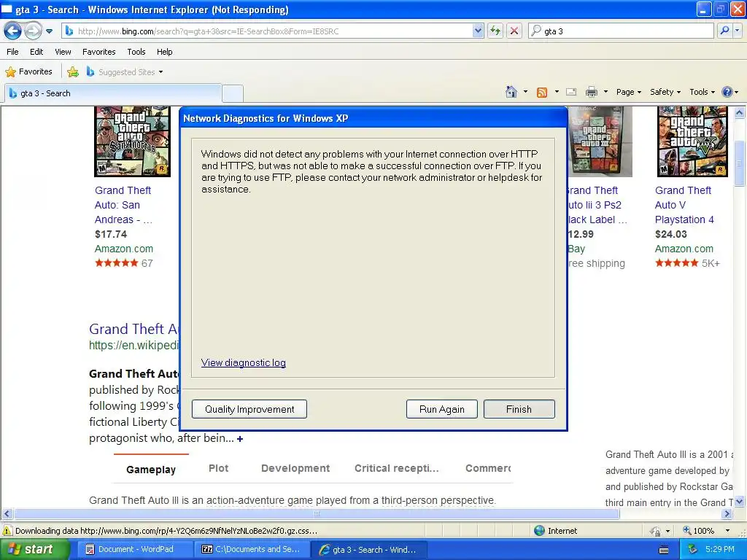Image resolution: width=747 pixels, height=560 pixels.
Task: Open the zoom level 100% control
Action: (x=706, y=531)
